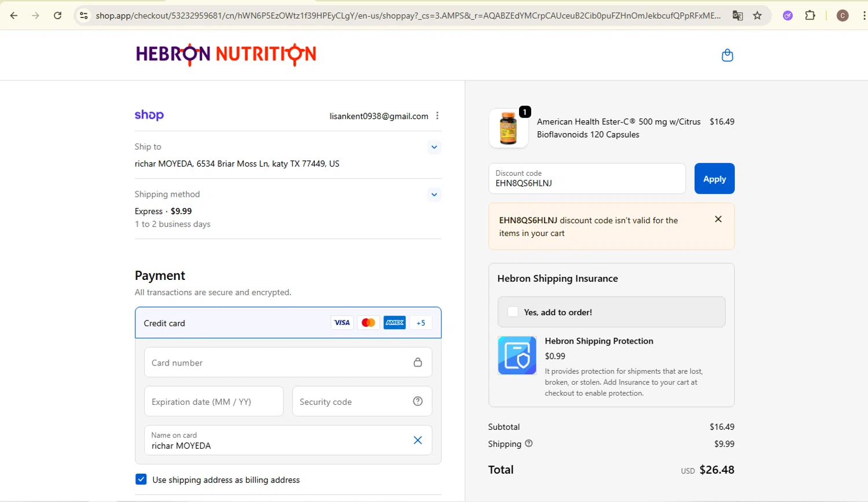Click the Visa card logo
This screenshot has height=502, width=868.
(342, 323)
